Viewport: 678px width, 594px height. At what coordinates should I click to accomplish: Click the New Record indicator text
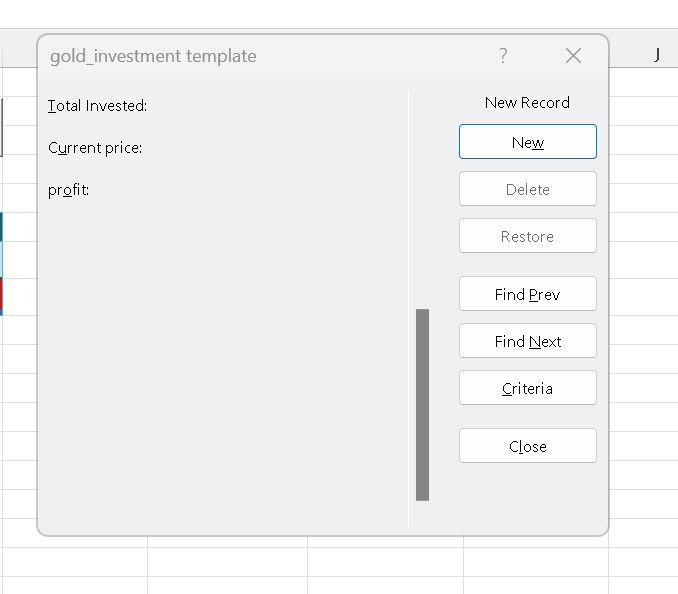pyautogui.click(x=527, y=103)
